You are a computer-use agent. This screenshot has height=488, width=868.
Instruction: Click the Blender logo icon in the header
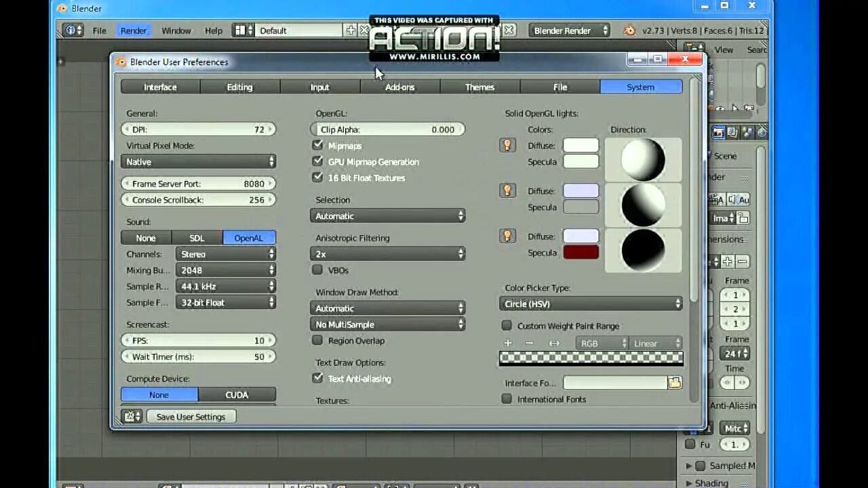(x=630, y=30)
